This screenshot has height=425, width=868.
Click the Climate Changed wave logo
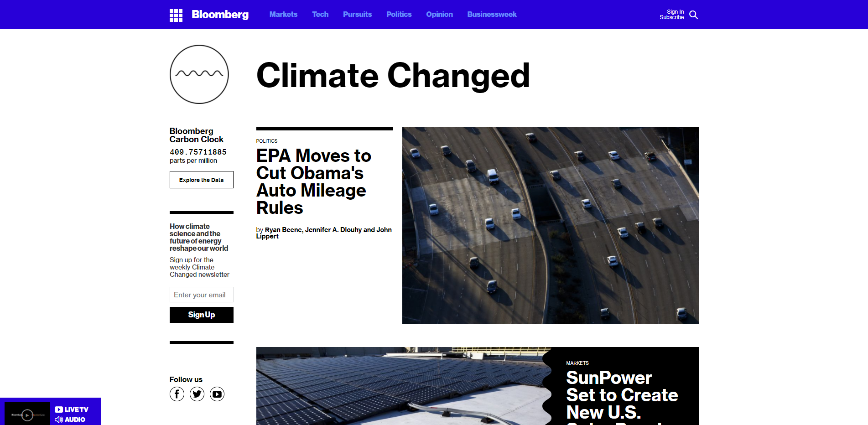pyautogui.click(x=199, y=74)
